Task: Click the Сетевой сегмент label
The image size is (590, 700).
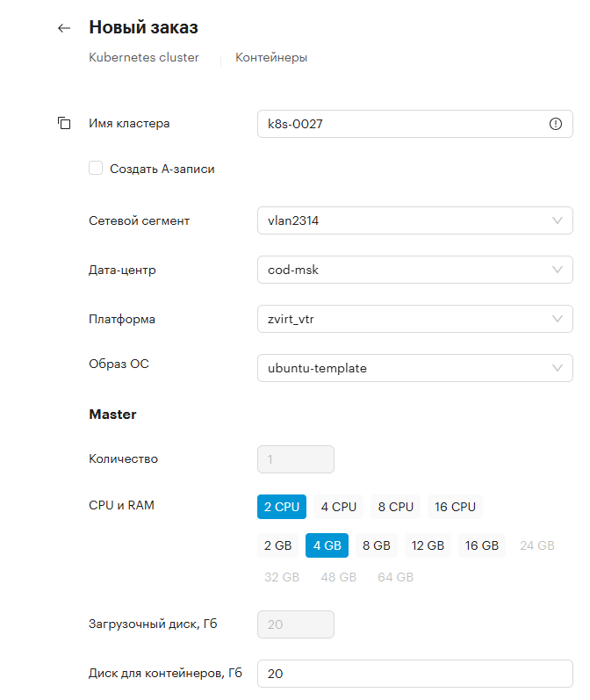Action: pyautogui.click(x=140, y=220)
